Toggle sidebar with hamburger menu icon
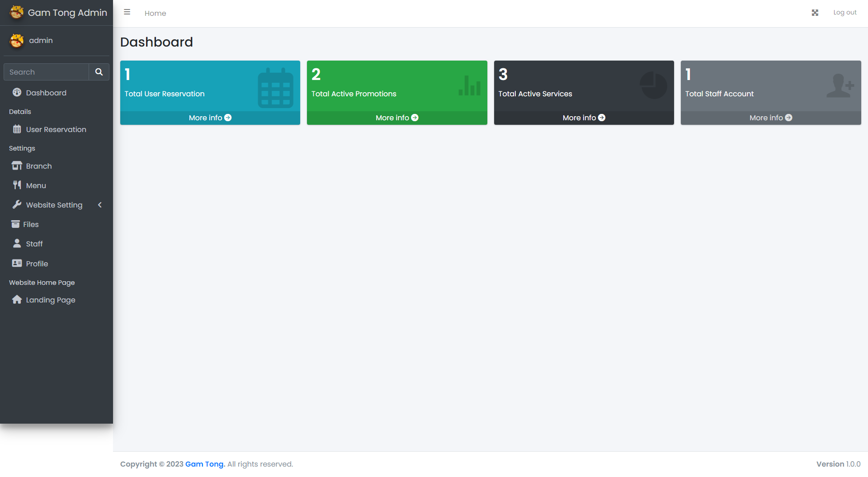The image size is (868, 477). click(127, 12)
